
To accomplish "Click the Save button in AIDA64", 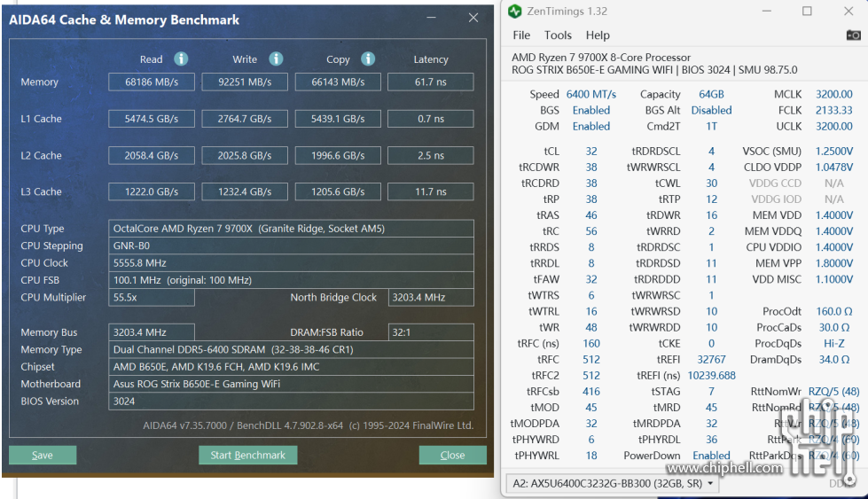I will point(43,455).
